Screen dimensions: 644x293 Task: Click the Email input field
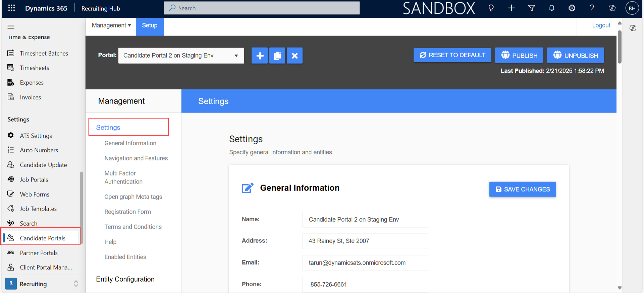(365, 263)
